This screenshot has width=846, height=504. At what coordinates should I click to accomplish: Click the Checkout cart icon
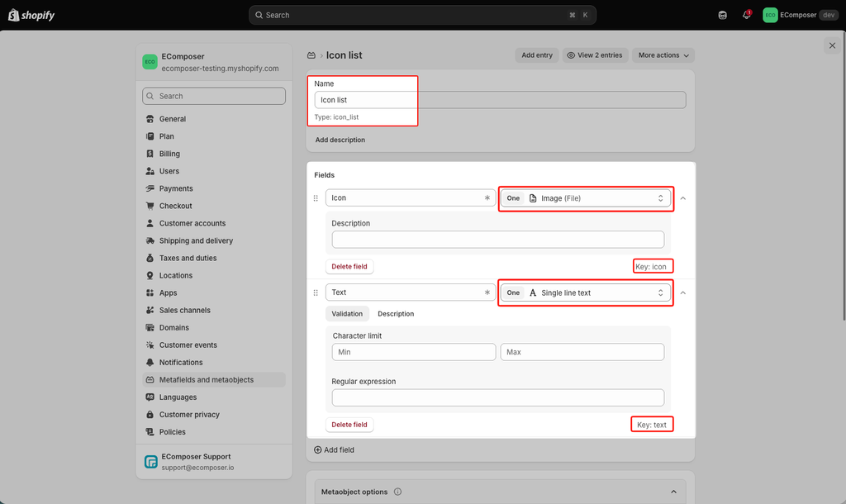pyautogui.click(x=150, y=206)
